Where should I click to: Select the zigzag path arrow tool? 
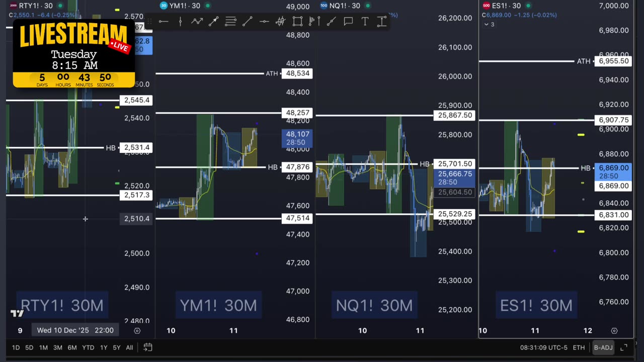click(197, 21)
